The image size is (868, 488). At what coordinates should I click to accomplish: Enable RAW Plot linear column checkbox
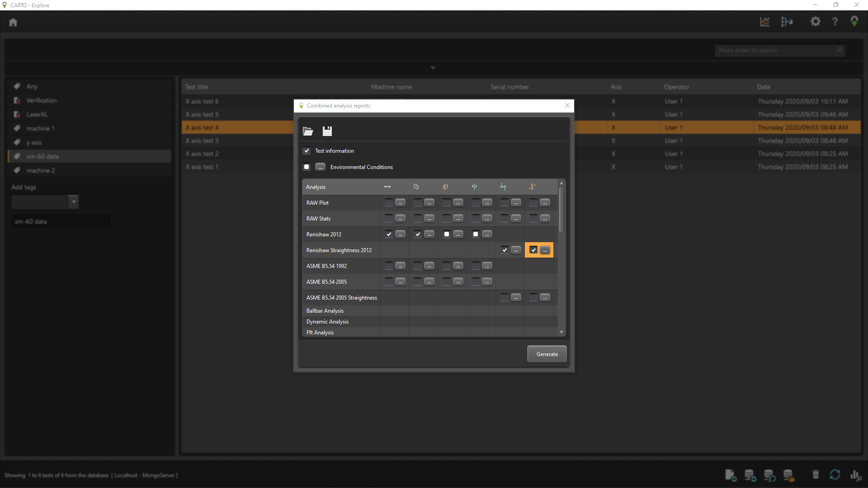tap(388, 203)
